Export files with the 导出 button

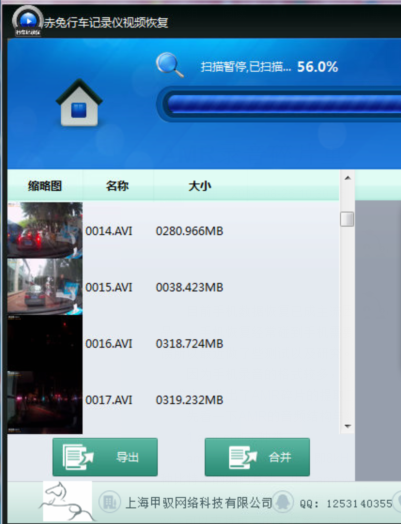105,457
